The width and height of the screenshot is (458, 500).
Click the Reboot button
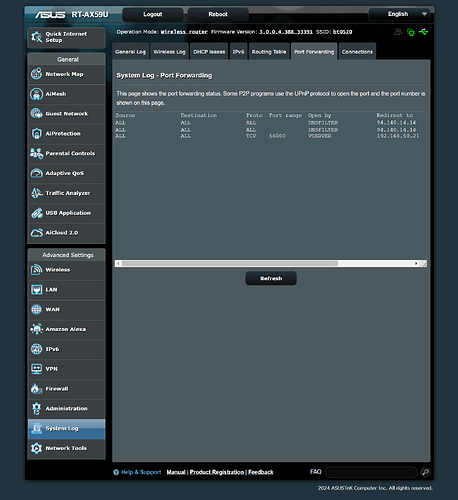coord(218,14)
